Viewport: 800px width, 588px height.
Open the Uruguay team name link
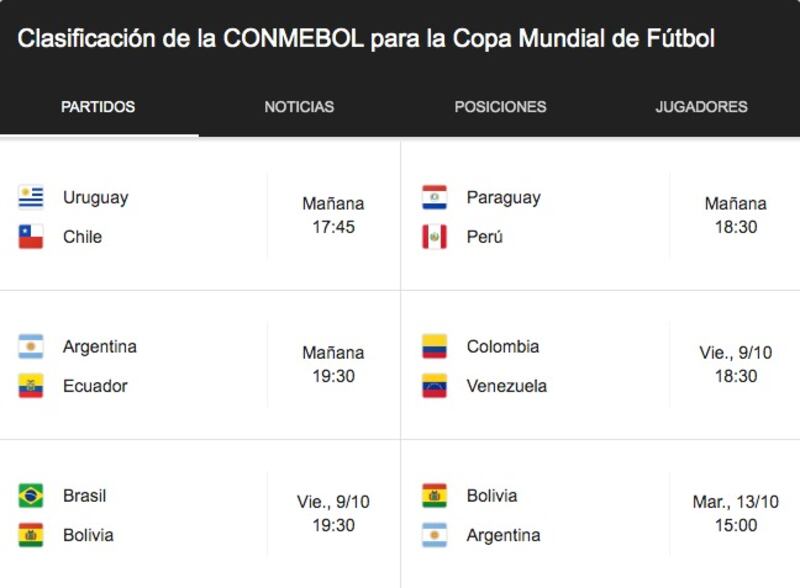[x=95, y=198]
